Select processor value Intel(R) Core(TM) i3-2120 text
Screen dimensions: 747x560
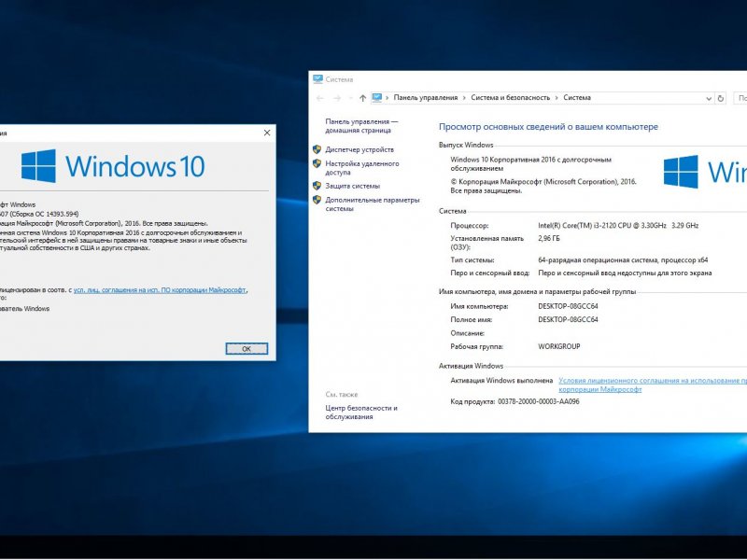click(x=618, y=226)
